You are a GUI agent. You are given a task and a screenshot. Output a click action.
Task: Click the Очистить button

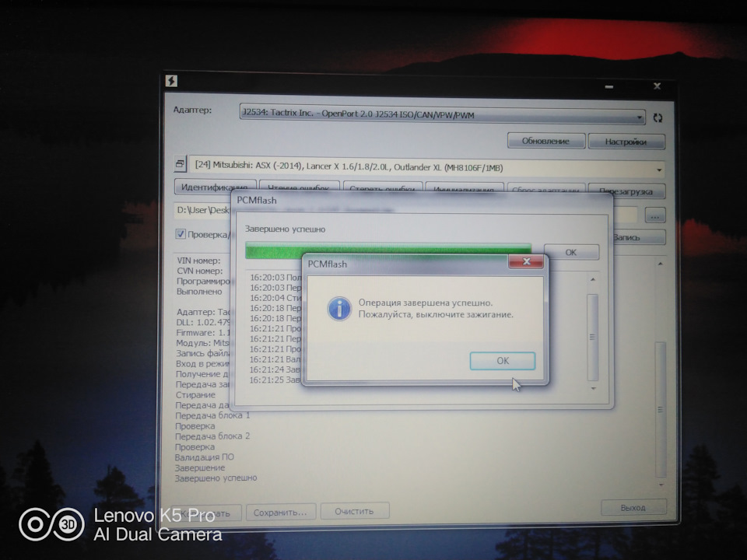click(x=355, y=512)
